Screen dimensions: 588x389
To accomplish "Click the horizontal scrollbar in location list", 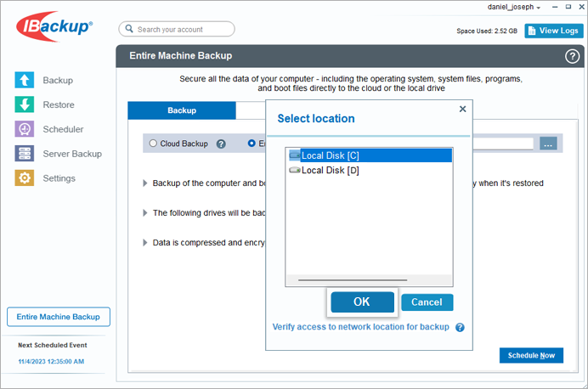I will coord(353,280).
